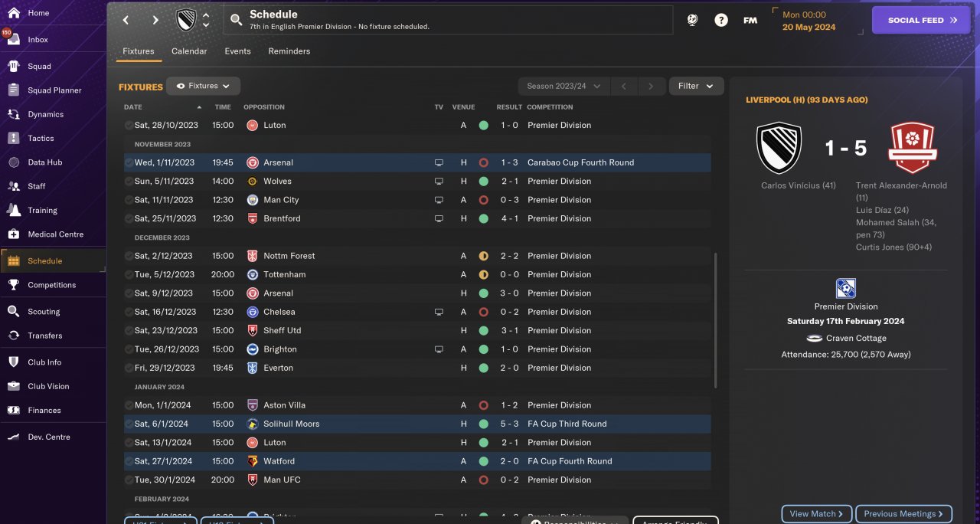Open the Scouting magnifier in the sidebar
The height and width of the screenshot is (524, 980).
14,312
